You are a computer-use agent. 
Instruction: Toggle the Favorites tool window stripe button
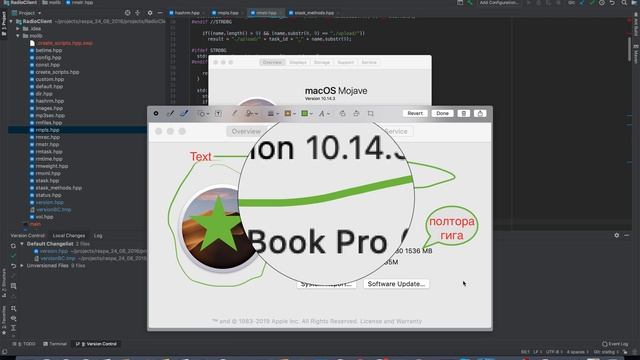coord(4,320)
